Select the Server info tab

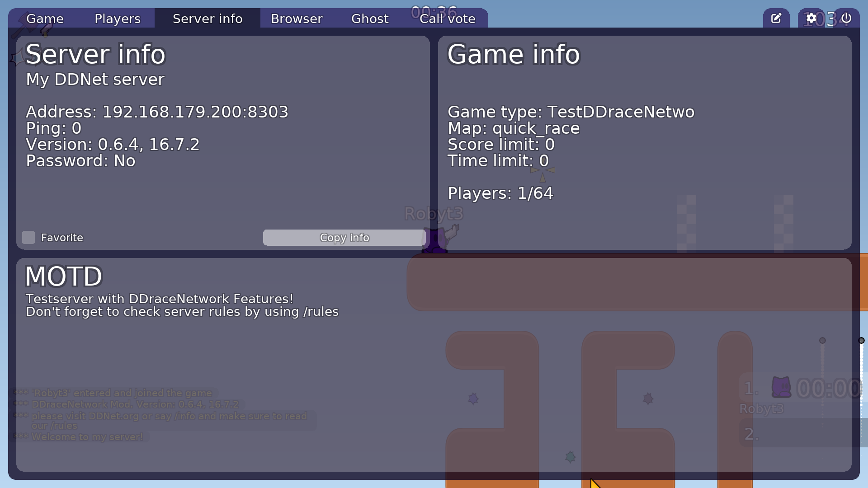(208, 19)
